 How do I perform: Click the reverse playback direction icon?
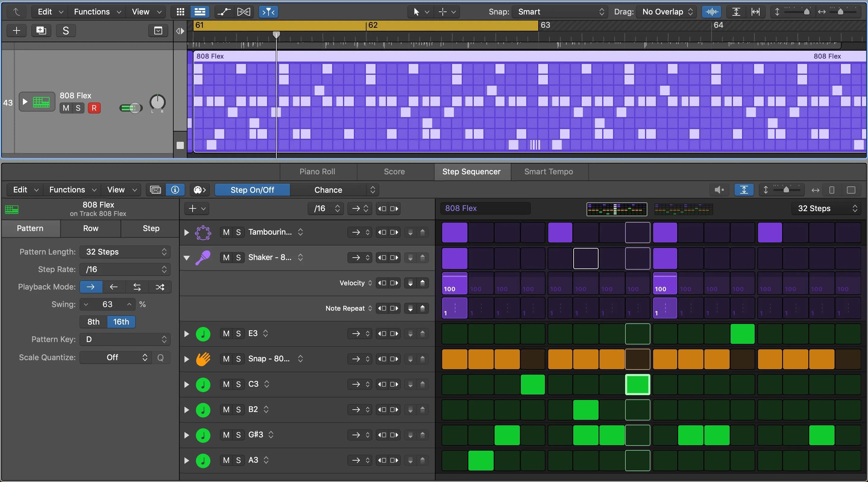113,287
